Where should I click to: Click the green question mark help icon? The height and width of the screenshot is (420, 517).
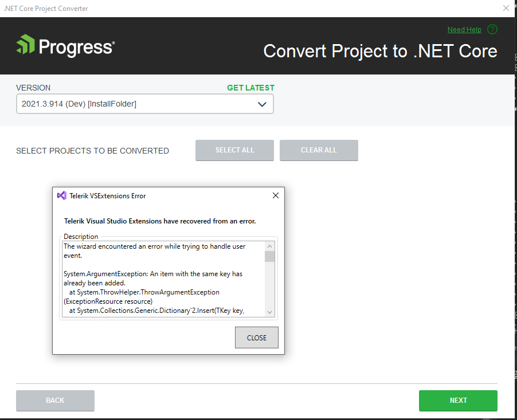[492, 29]
